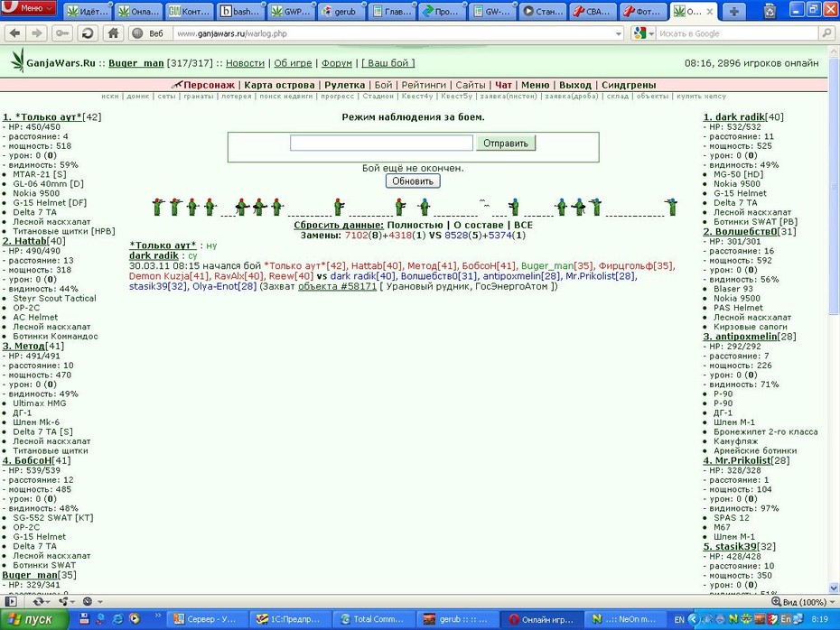Click the zoom magnifier 'Вид (100%)' control
This screenshot has height=630, width=840.
[x=798, y=602]
